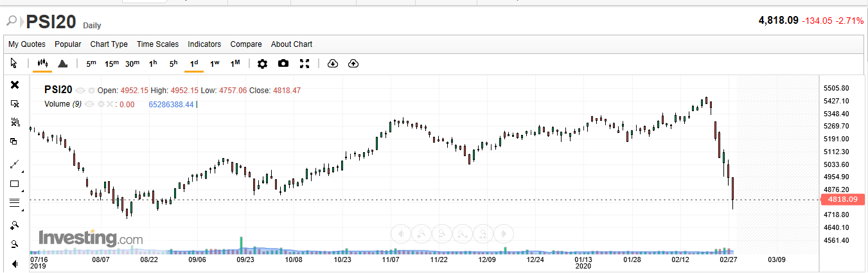
Task: Open the Compare menu
Action: (x=246, y=44)
